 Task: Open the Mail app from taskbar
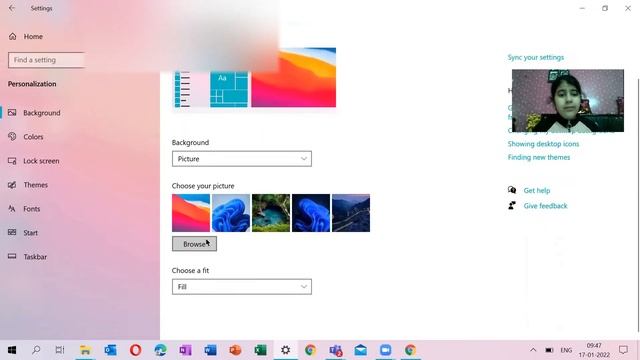tap(360, 350)
